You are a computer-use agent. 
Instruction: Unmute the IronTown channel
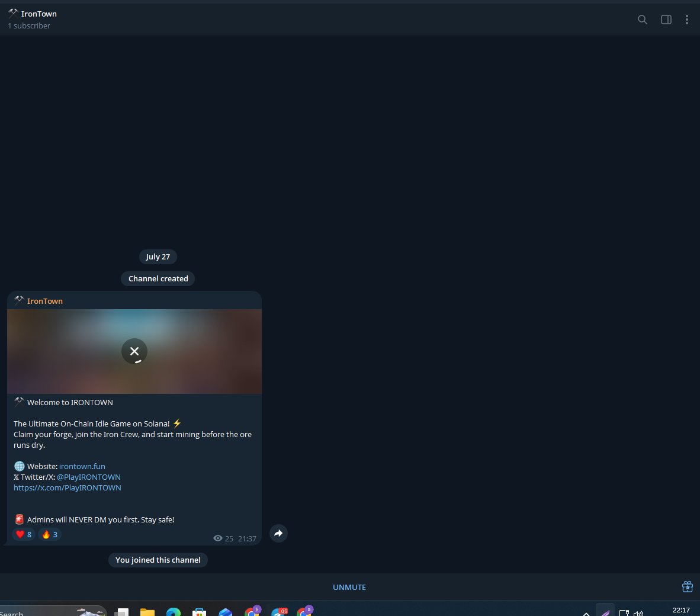(x=349, y=588)
